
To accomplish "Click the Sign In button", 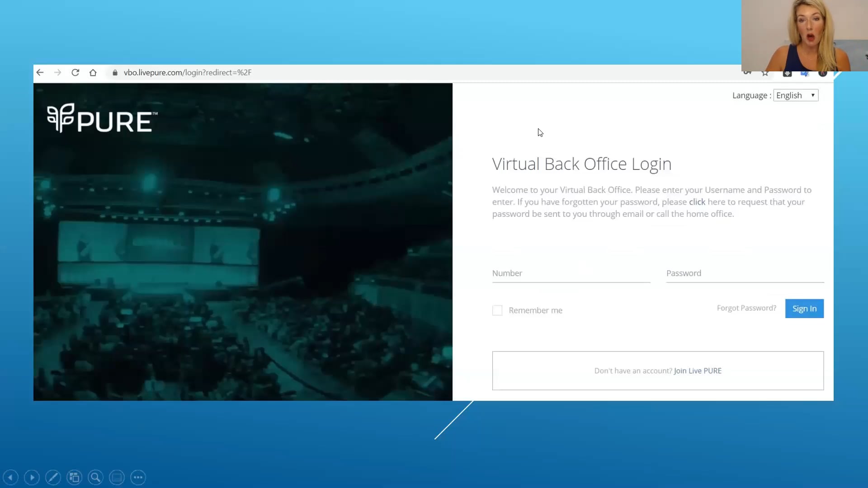I will pyautogui.click(x=804, y=309).
